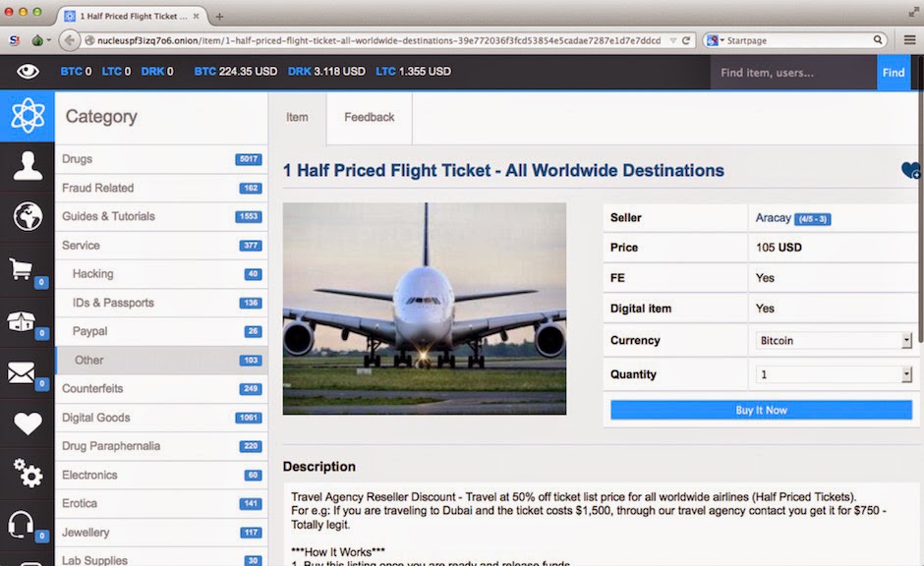This screenshot has width=924, height=566.
Task: Open the atom home icon in sidebar
Action: [28, 116]
